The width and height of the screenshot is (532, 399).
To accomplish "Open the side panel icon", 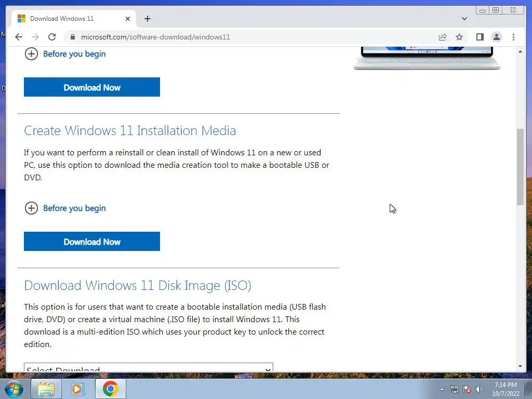I will [480, 37].
